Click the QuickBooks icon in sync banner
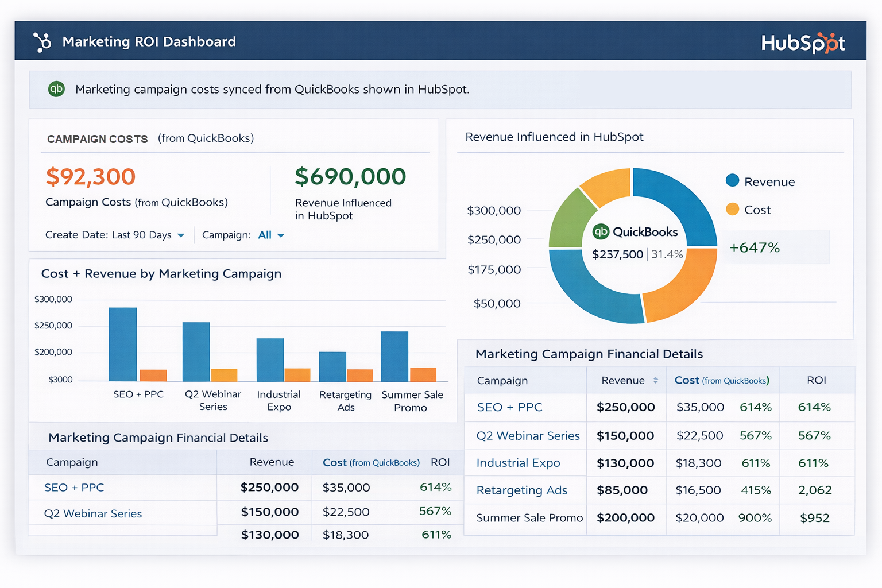The width and height of the screenshot is (882, 588). pos(56,89)
